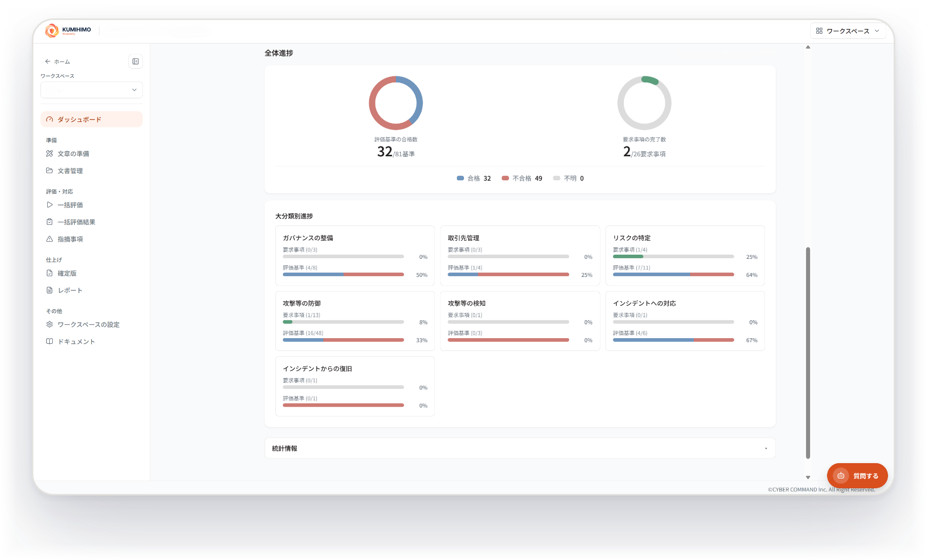The image size is (927, 560).
Task: Click the 指摘事項 warning triangle icon
Action: point(50,239)
